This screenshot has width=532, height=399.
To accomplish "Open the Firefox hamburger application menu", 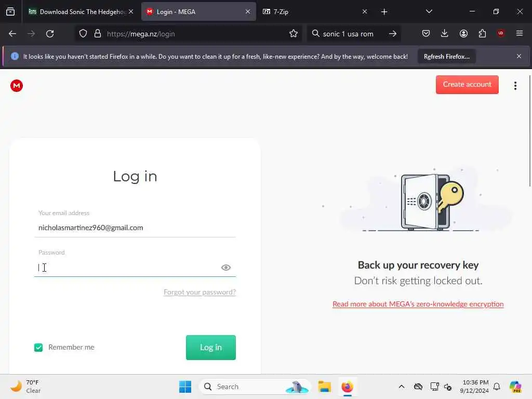I will (x=519, y=33).
